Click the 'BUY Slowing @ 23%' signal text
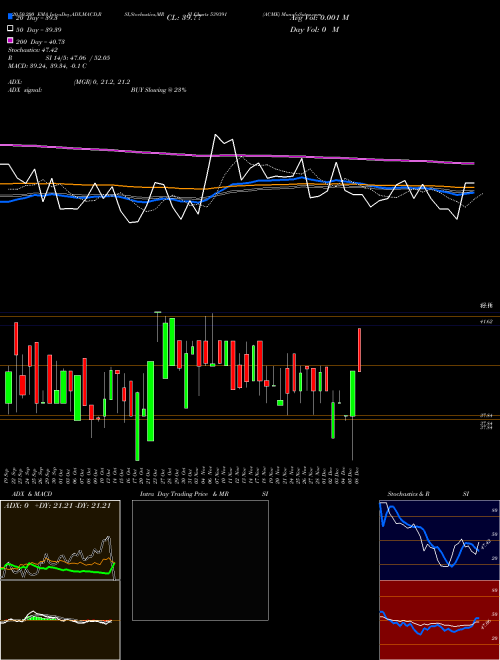The height and width of the screenshot is (660, 500). [158, 90]
